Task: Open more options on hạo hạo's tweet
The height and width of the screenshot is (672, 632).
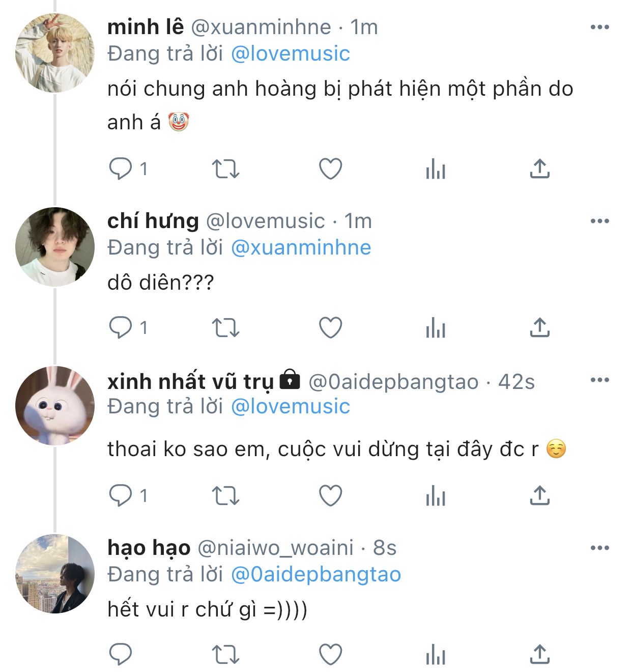Action: (x=599, y=548)
